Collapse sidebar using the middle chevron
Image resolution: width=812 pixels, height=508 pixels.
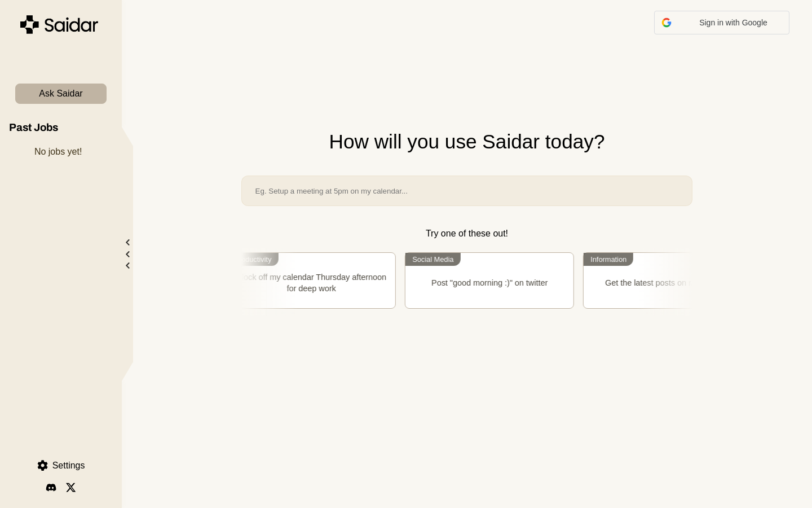coord(128,255)
